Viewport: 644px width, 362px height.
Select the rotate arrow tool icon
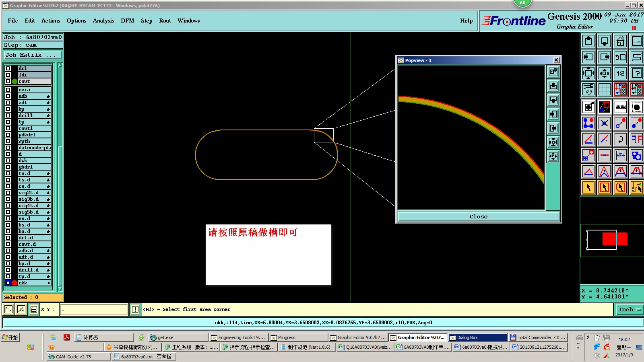(620, 139)
